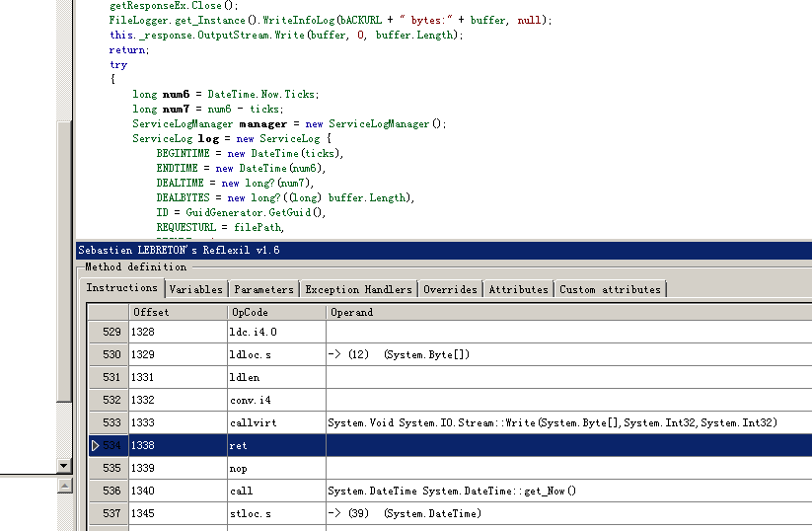Viewport: 812px width, 531px height.
Task: Click the scroll down arrow in left pane
Action: tap(64, 466)
